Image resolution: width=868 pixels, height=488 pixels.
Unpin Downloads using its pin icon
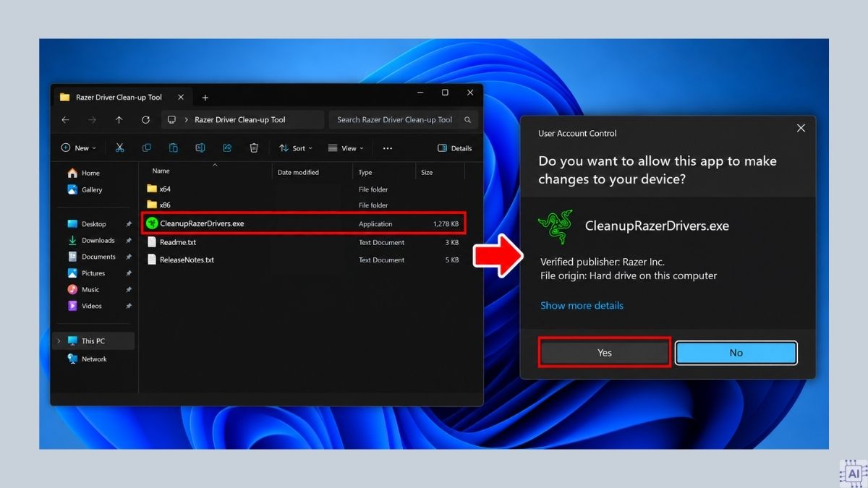129,241
